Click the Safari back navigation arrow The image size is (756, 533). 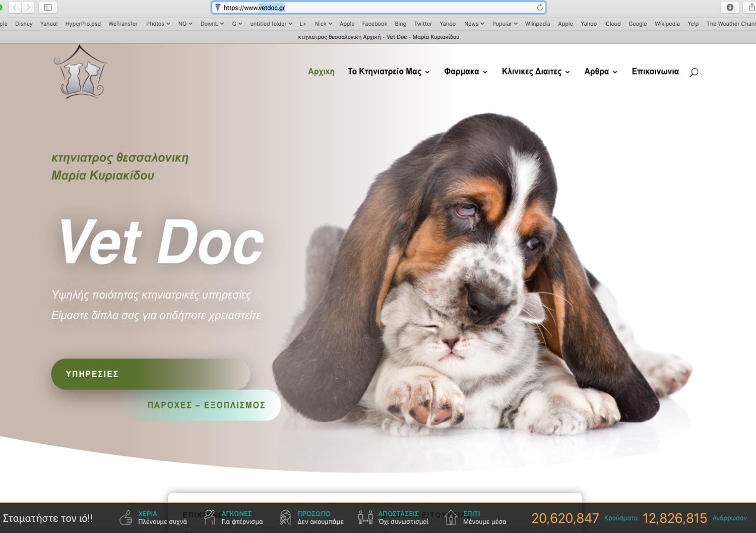pos(15,7)
